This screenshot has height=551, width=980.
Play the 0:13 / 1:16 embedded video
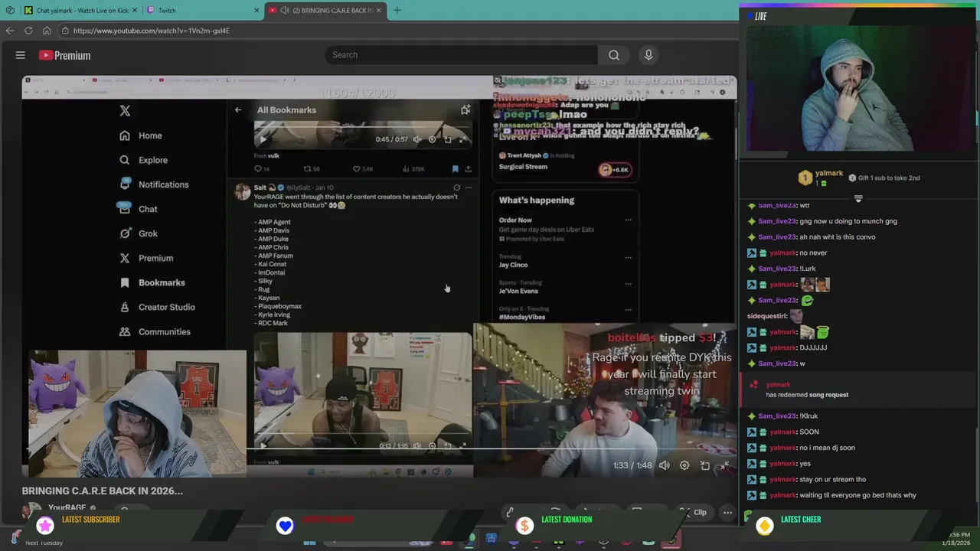(x=263, y=445)
